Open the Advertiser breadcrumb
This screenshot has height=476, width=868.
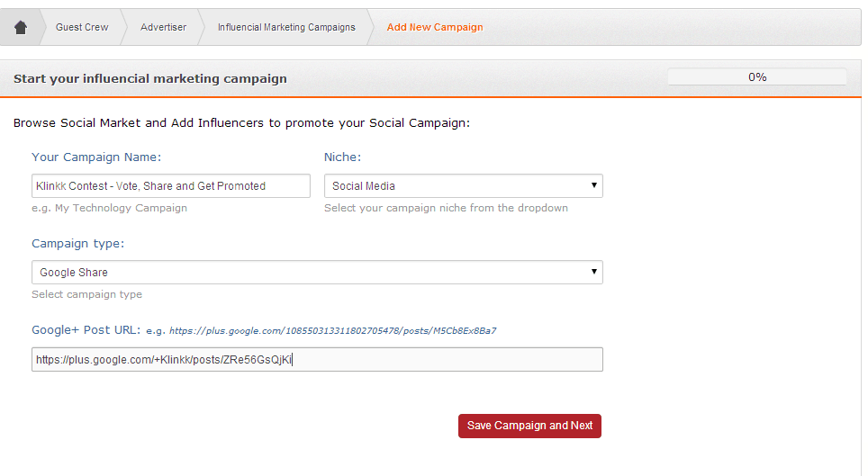coord(163,27)
